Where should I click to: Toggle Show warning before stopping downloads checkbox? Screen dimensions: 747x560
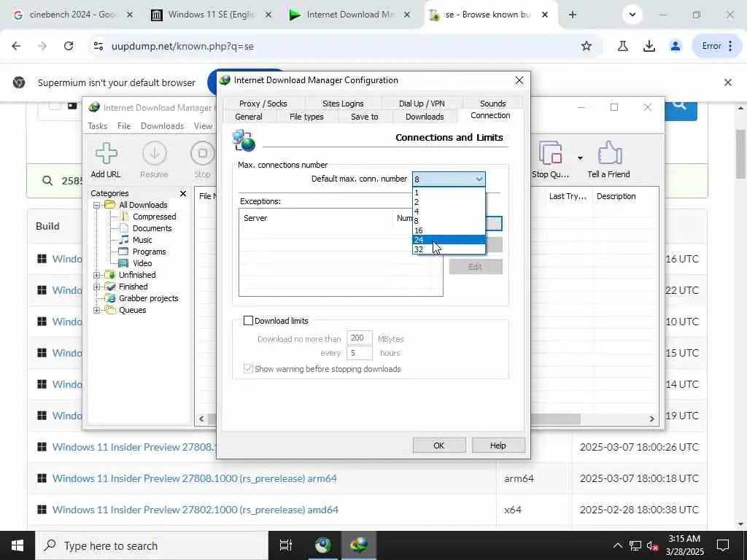[248, 368]
